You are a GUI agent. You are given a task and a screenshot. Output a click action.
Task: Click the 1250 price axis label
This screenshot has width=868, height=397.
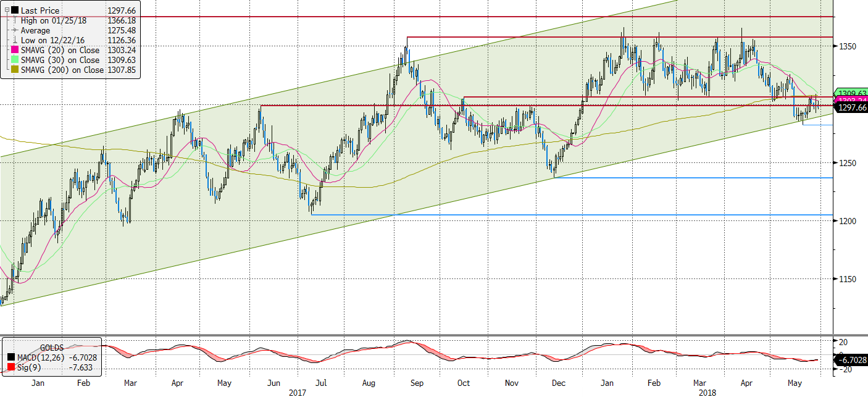click(x=846, y=163)
